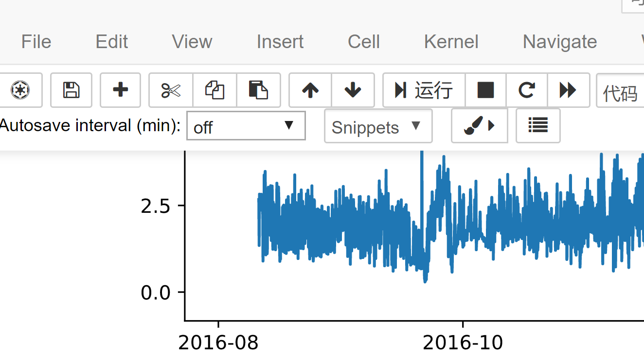Viewport: 644px width, 360px height.
Task: Open the notebook theme brush tool
Action: 479,125
